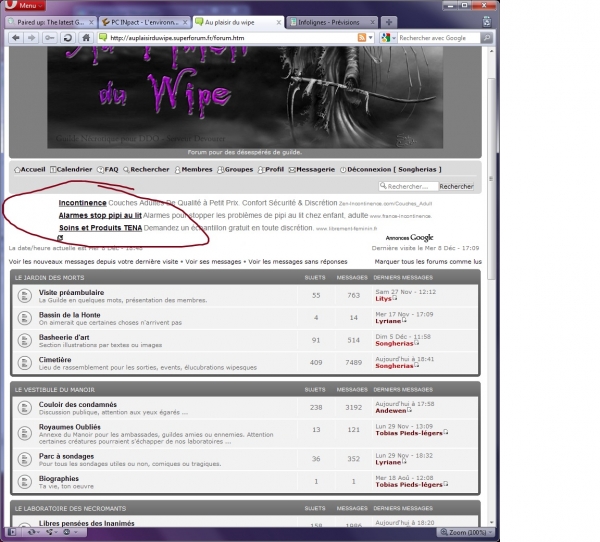Open the Opera Turbo status dropdown
This screenshot has height=542, width=600.
coord(70,532)
